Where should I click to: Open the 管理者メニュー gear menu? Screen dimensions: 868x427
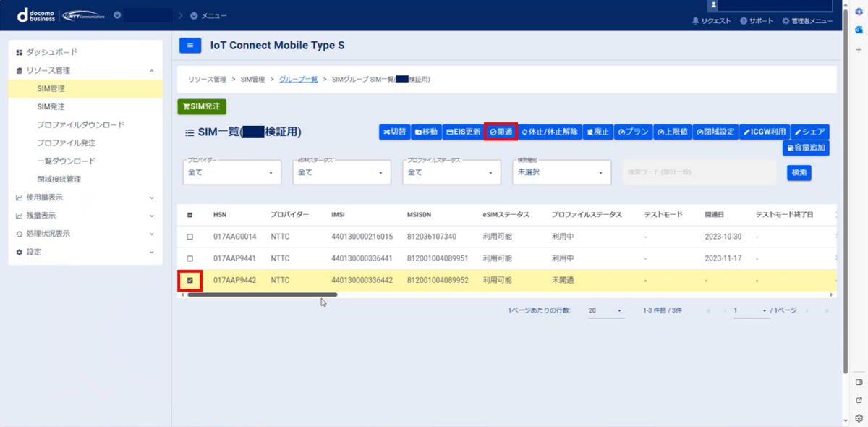click(807, 21)
